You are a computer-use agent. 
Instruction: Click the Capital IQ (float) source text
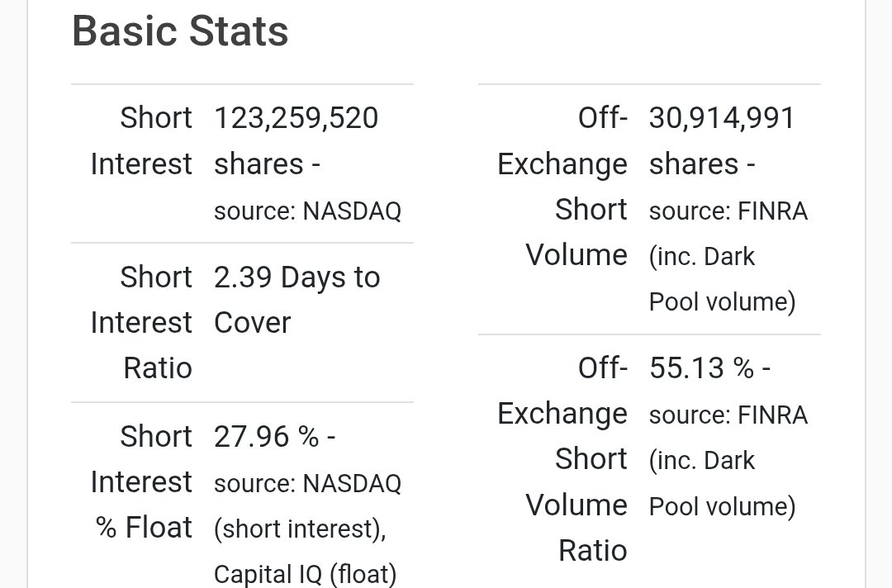[x=306, y=574]
